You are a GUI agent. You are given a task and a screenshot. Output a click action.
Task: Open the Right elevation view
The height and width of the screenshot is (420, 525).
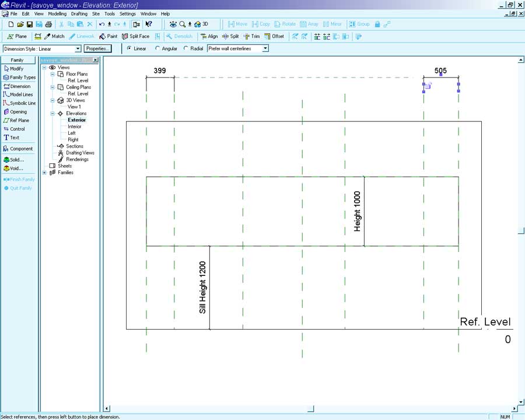73,139
